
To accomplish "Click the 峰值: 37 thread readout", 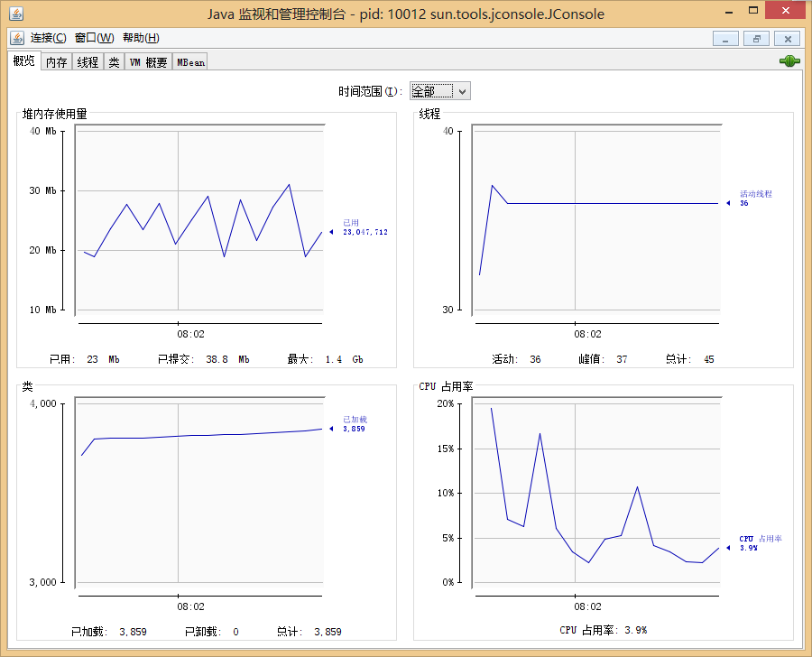I will 603,359.
